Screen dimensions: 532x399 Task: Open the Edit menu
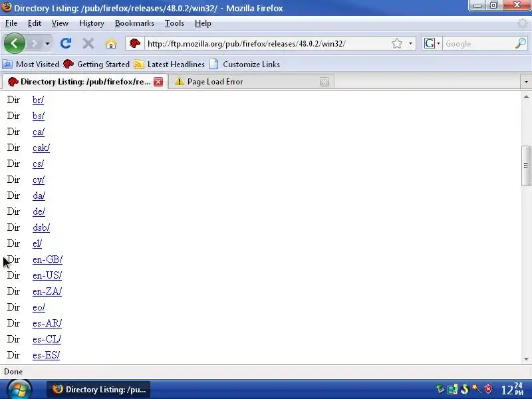coord(35,23)
